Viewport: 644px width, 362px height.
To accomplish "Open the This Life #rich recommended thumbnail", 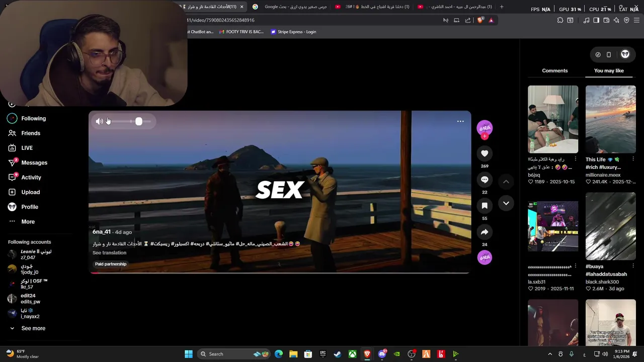I will pyautogui.click(x=611, y=119).
